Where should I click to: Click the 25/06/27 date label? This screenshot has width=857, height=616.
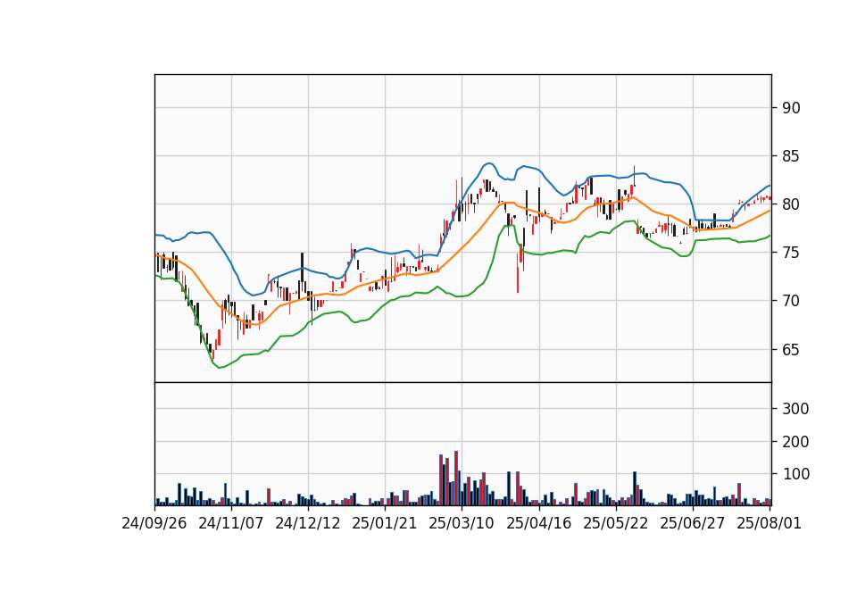point(693,524)
